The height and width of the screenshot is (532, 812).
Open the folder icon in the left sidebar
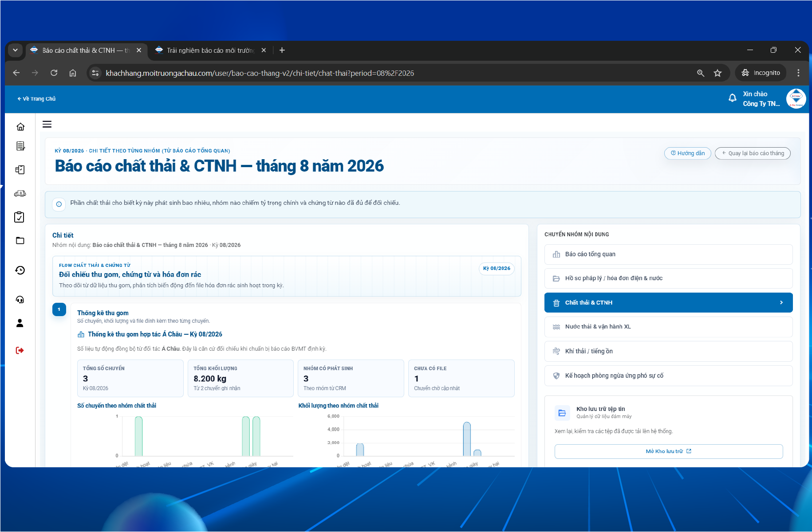[20, 241]
